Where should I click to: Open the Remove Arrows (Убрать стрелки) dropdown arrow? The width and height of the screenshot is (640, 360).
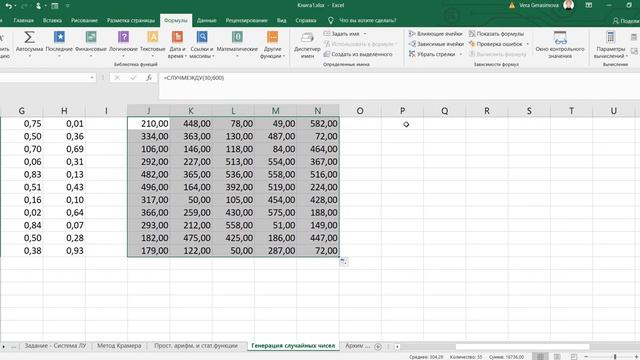[461, 54]
